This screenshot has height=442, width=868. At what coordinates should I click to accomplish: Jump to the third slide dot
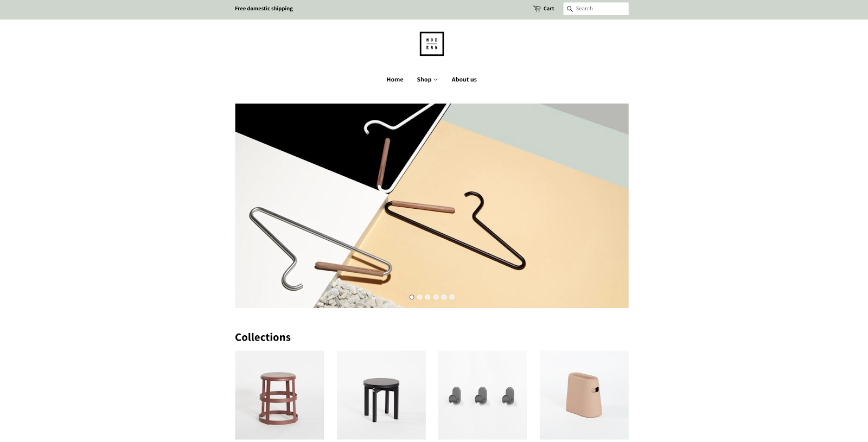[427, 297]
